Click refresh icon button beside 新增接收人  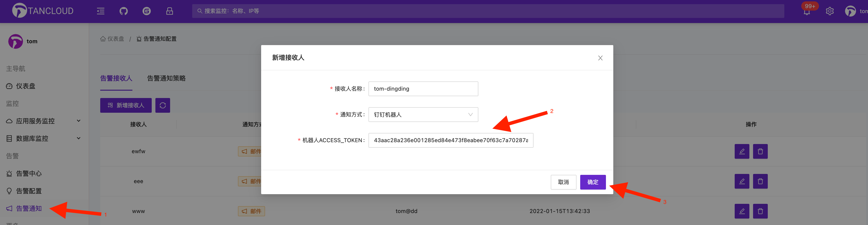[x=163, y=106]
